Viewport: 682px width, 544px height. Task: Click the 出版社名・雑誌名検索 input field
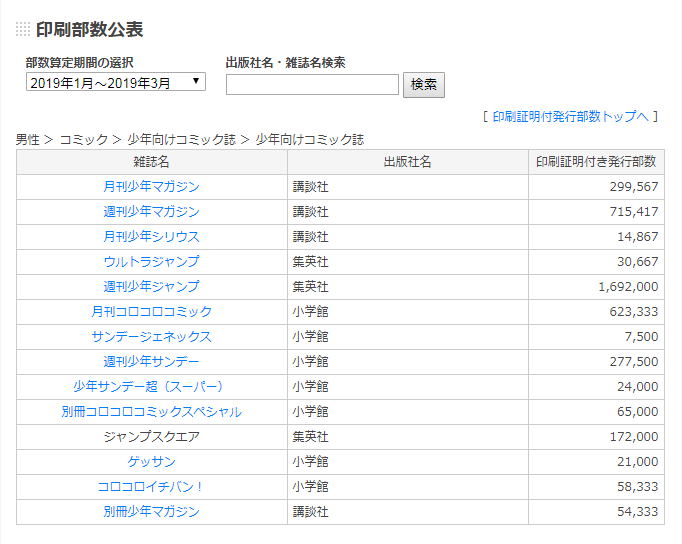pyautogui.click(x=312, y=84)
